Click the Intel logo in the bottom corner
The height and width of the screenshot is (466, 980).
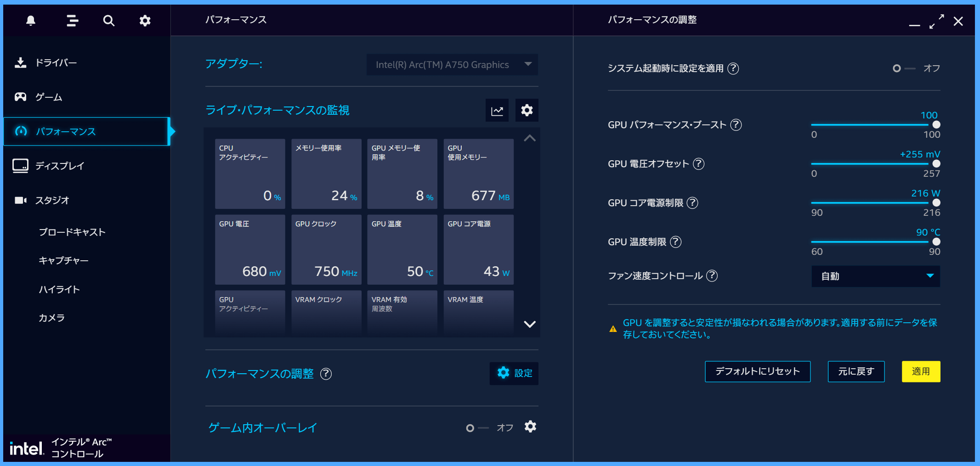[27, 449]
